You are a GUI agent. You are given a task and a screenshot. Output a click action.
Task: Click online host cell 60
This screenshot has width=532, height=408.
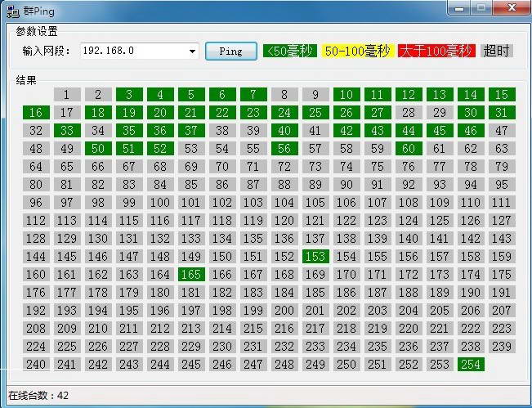(x=409, y=149)
